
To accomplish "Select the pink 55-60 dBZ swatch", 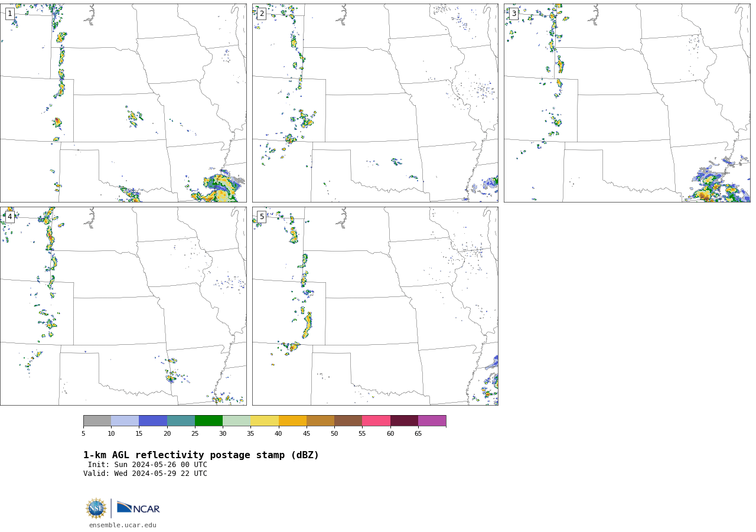I will tap(376, 421).
